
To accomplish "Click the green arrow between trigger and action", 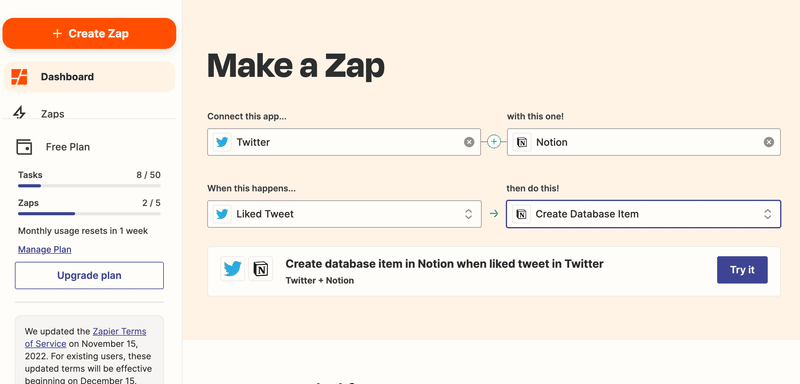I will pos(493,214).
